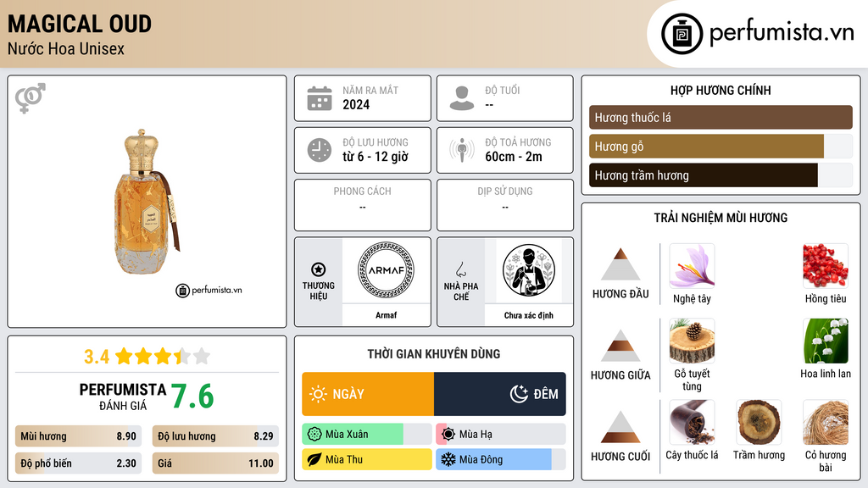Click the launch year value 2024
The image size is (868, 488).
(356, 104)
